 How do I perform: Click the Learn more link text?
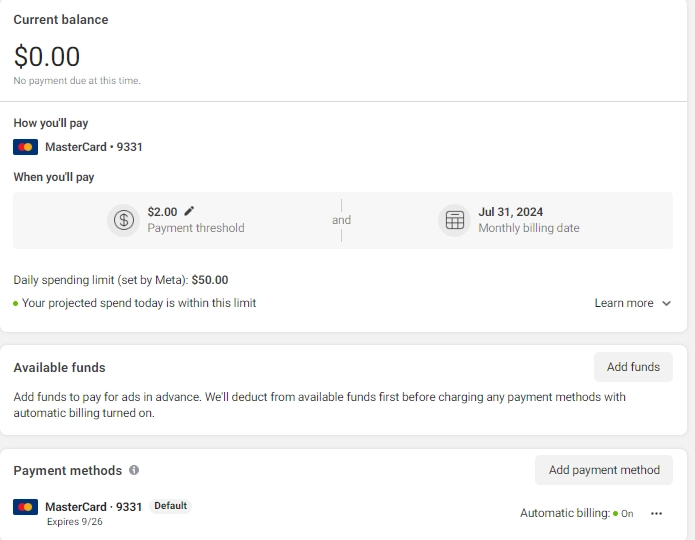[624, 303]
